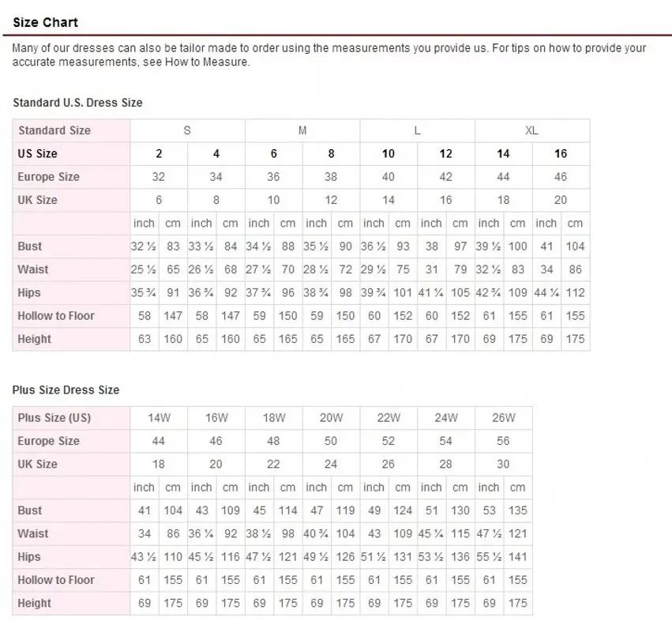Image resolution: width=672 pixels, height=621 pixels.
Task: Click the Europe Size 56 cell
Action: pos(503,441)
